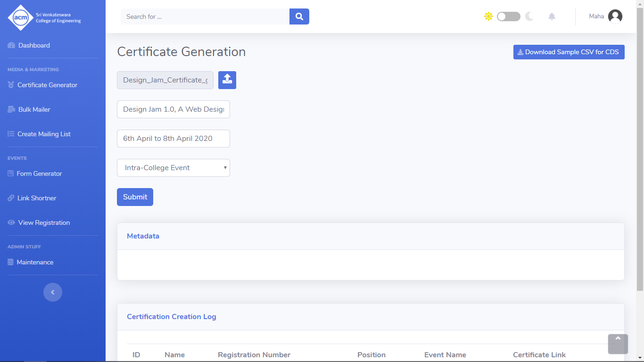Open the Maha profile menu
The width and height of the screenshot is (644, 362).
point(596,16)
